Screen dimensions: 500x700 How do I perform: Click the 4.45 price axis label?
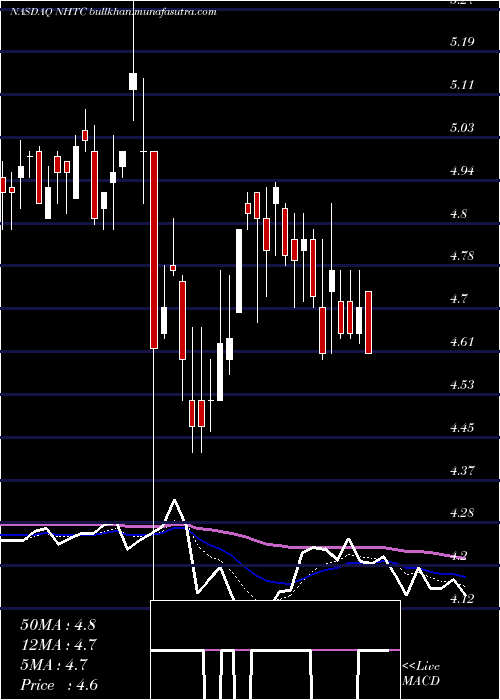point(462,428)
